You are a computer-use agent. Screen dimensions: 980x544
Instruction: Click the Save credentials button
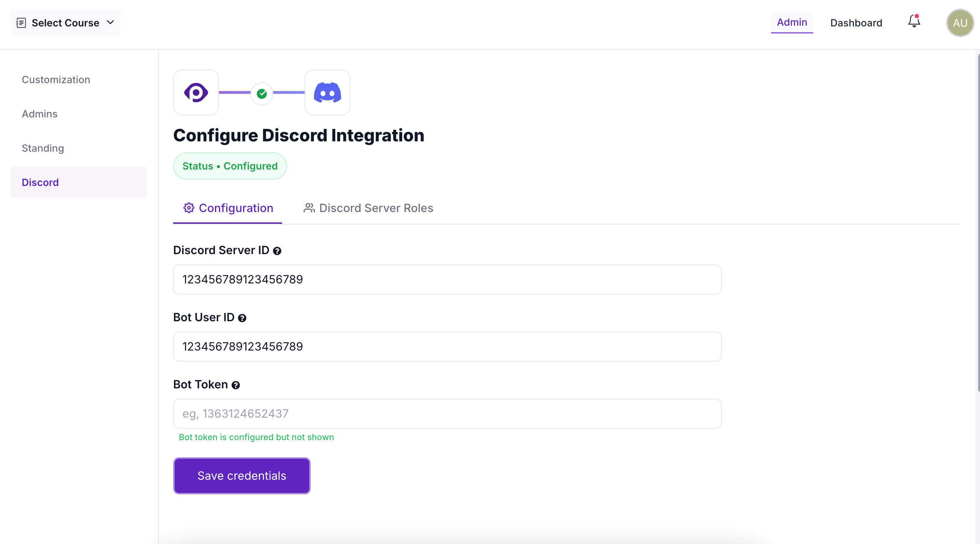(241, 475)
